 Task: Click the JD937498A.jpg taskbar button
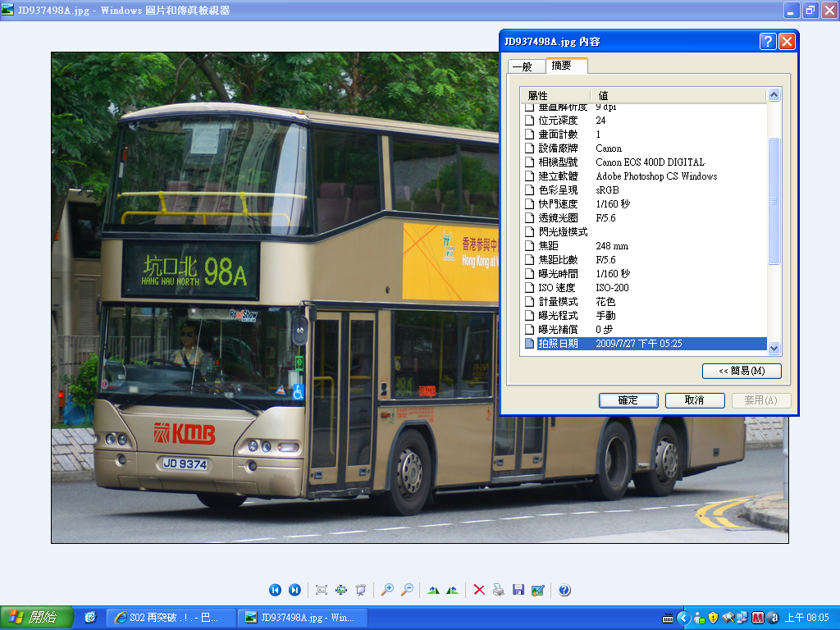pyautogui.click(x=303, y=618)
